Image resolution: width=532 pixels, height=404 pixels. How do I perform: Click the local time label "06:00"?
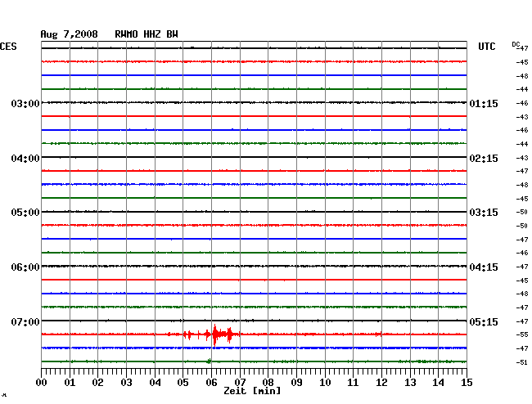pyautogui.click(x=25, y=267)
